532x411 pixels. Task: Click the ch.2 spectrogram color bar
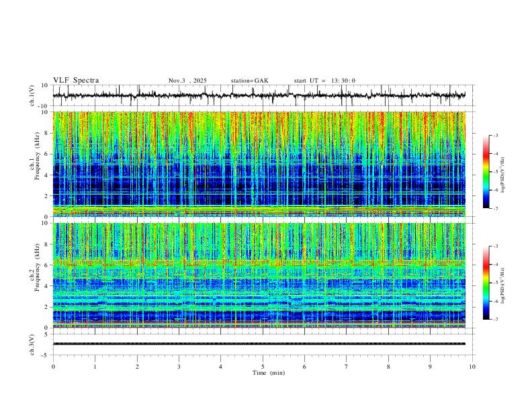click(486, 283)
